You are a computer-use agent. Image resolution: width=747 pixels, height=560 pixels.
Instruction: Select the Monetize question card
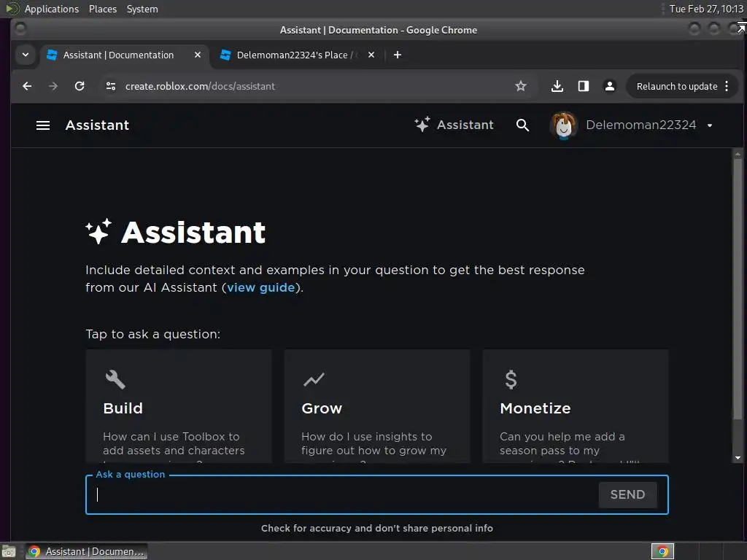576,406
